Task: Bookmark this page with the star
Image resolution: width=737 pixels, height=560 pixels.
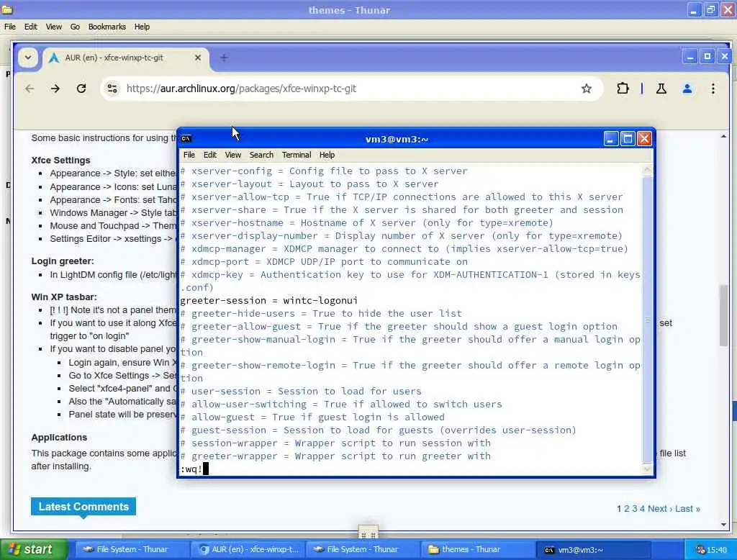Action: click(586, 89)
